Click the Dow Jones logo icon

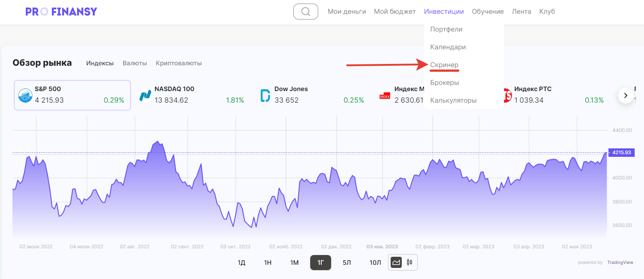265,95
